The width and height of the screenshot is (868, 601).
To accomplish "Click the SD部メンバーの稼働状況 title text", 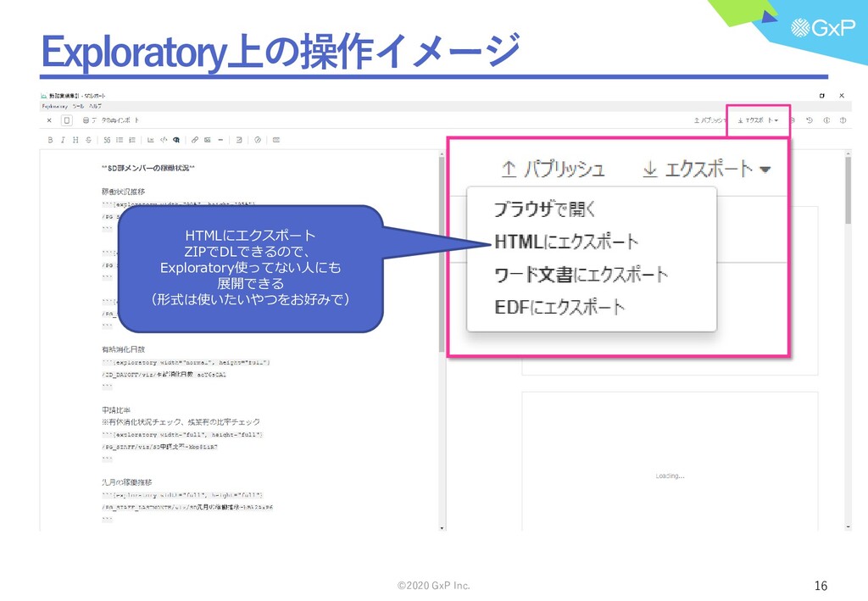I will pyautogui.click(x=149, y=168).
